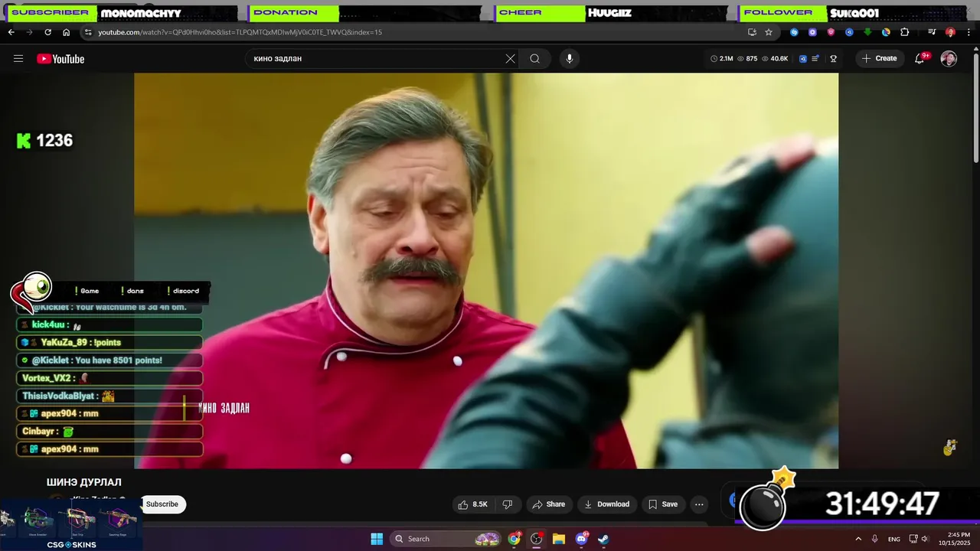Start voice search with the microphone

click(x=569, y=59)
